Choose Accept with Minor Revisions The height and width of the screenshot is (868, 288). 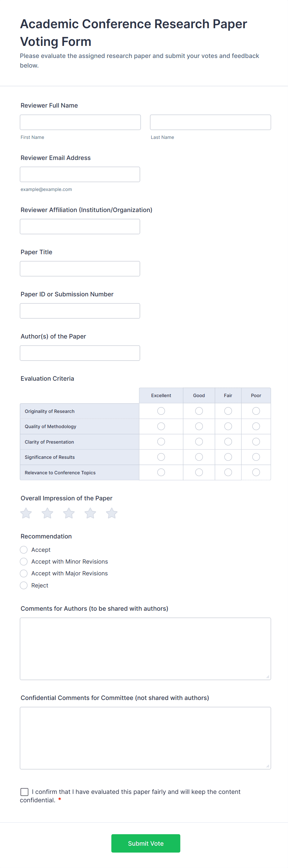24,562
